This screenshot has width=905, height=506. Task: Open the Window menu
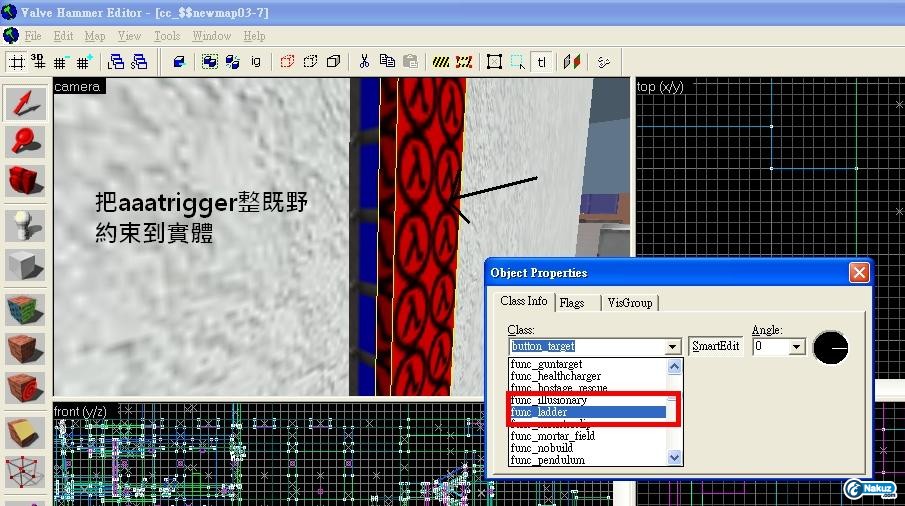[212, 36]
